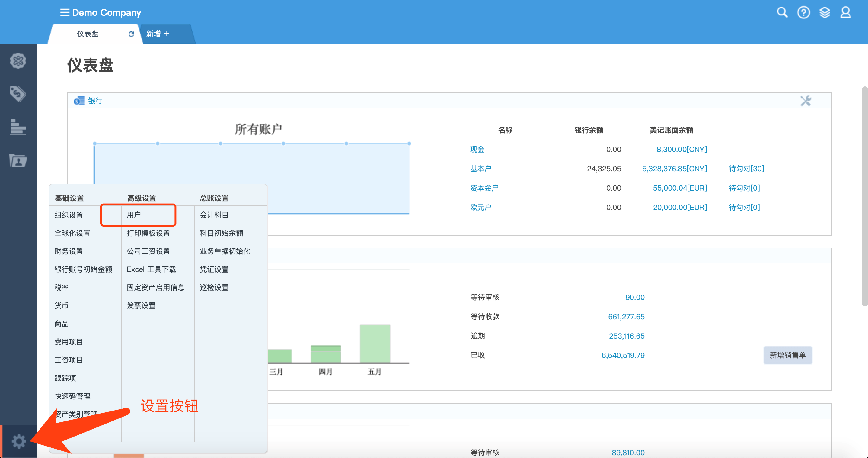The width and height of the screenshot is (868, 458).
Task: Click the vertical page scrollbar
Action: 864,195
